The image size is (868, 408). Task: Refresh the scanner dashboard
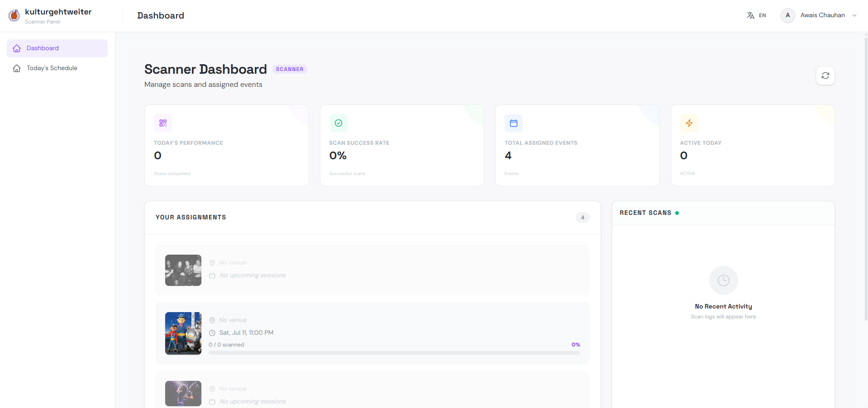(x=825, y=76)
